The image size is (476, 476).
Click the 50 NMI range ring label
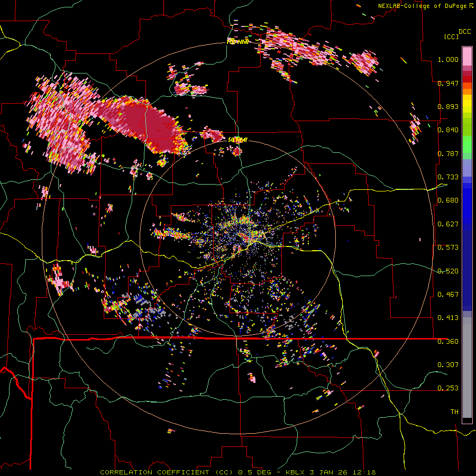tap(237, 140)
